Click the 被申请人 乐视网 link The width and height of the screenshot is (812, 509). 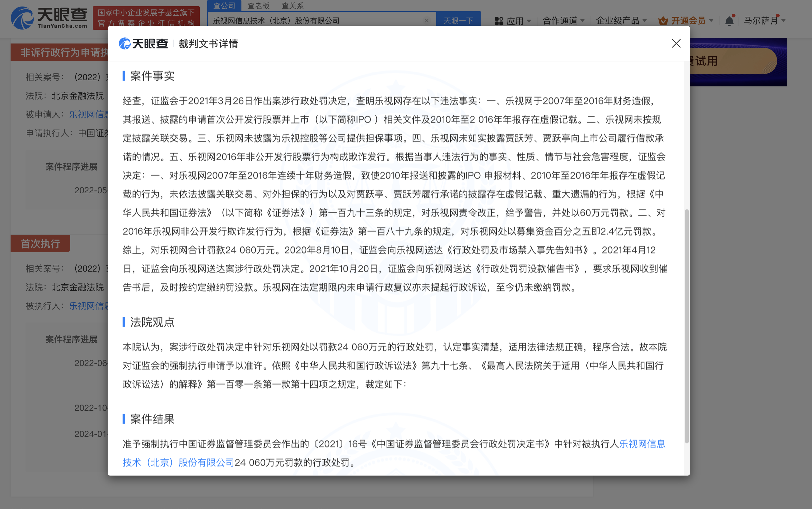pos(88,114)
